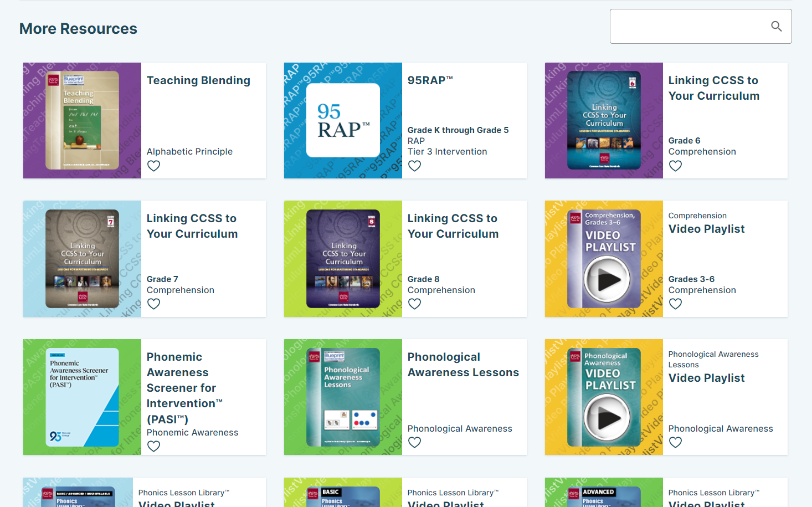Favorite the Teaching Blending resource

point(154,166)
